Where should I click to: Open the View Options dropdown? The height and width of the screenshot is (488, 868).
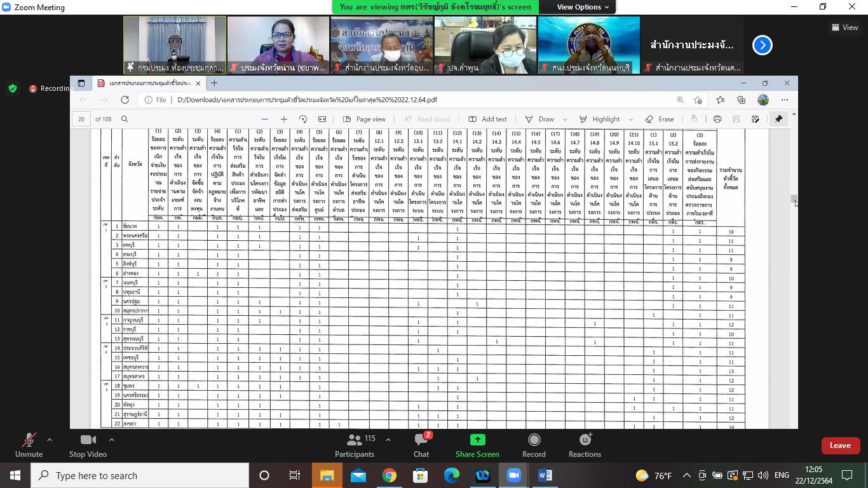(583, 7)
